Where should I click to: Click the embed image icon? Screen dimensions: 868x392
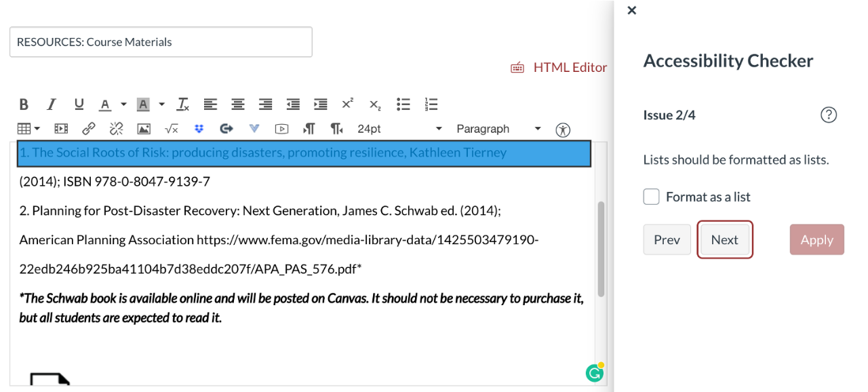(x=144, y=129)
